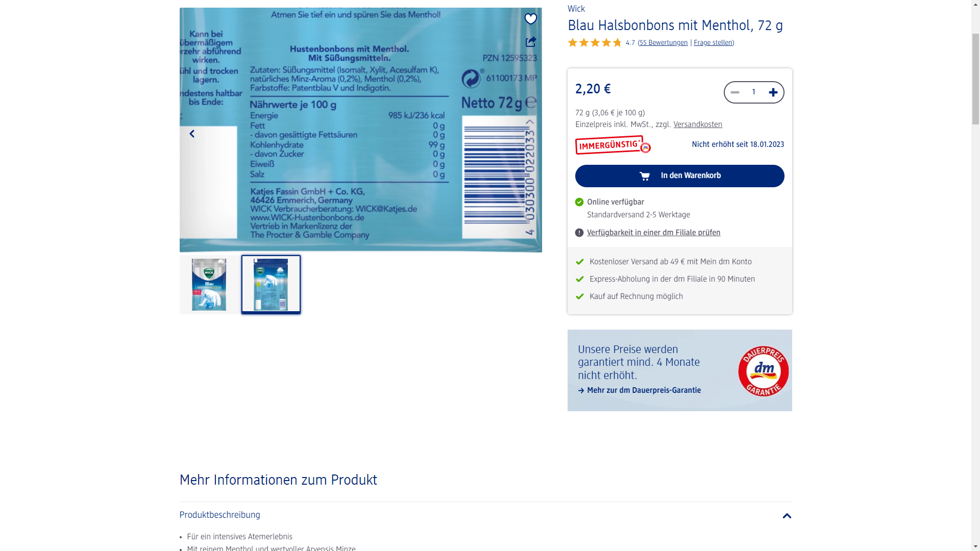Click the star rating icons
This screenshot has height=551, width=980.
point(595,43)
